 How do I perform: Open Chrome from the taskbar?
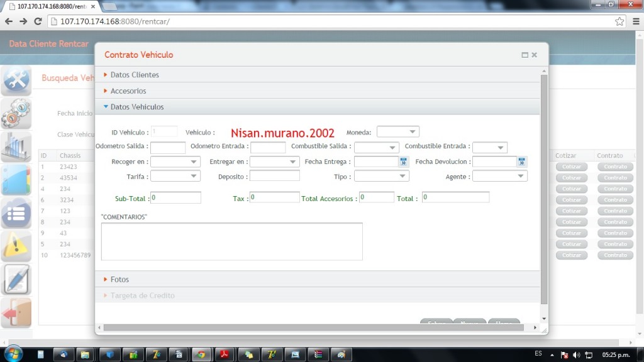click(201, 354)
